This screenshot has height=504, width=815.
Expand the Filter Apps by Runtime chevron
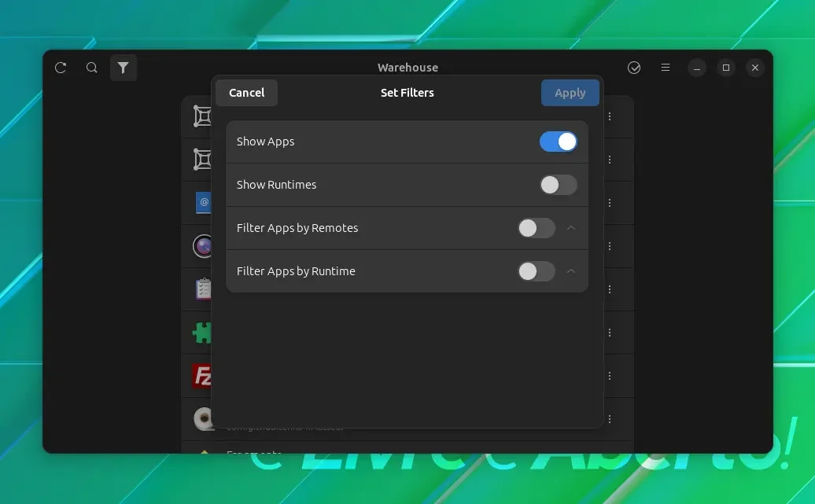[x=570, y=271]
